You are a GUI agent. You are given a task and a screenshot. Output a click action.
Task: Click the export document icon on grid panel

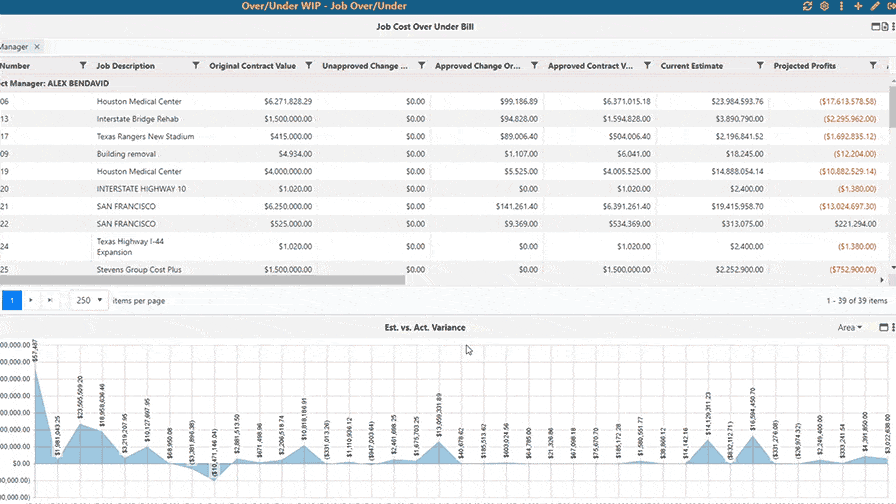click(x=885, y=26)
